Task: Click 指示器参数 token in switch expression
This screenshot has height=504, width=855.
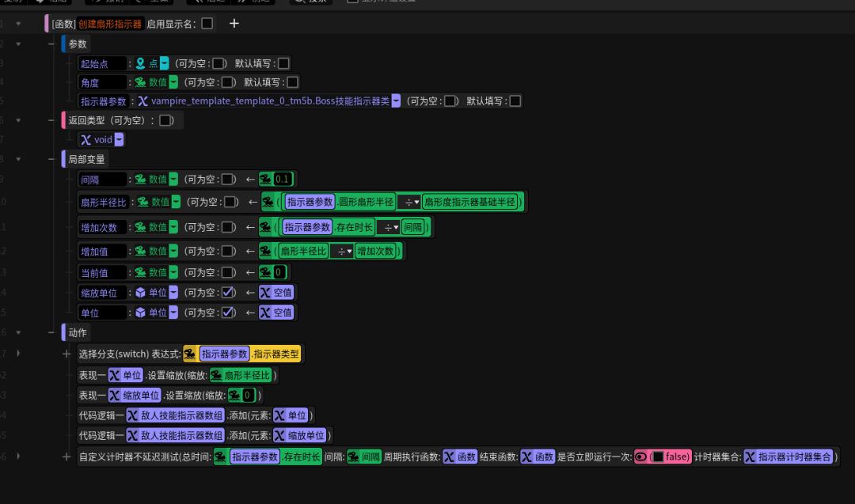Action: tap(224, 354)
